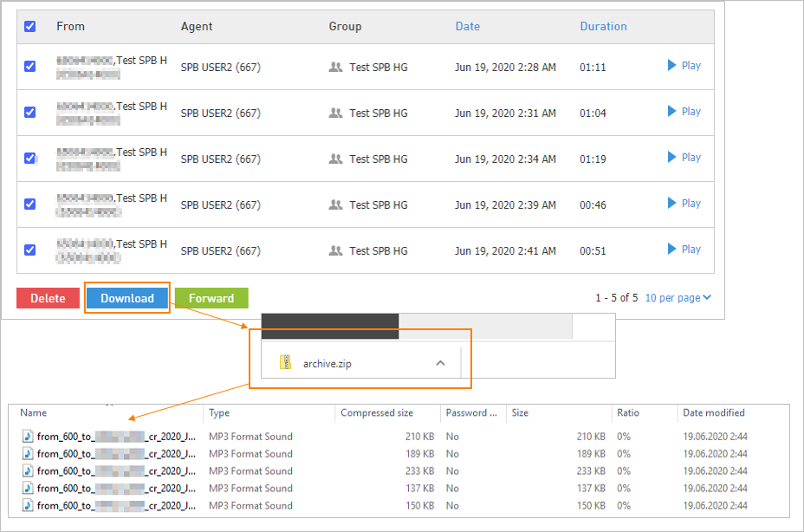804x532 pixels.
Task: Select the 210 KB MP3 file icon
Action: tap(28, 436)
